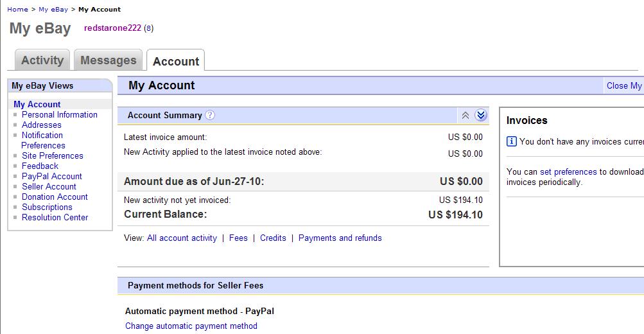644x334 pixels.
Task: View the Fees link
Action: 238,238
